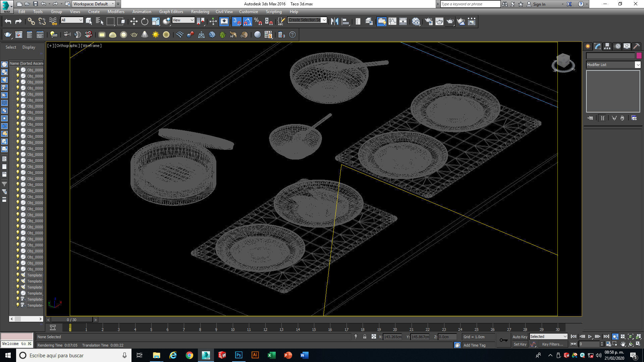644x362 pixels.
Task: Toggle the Angle Snap button
Action: (248, 22)
